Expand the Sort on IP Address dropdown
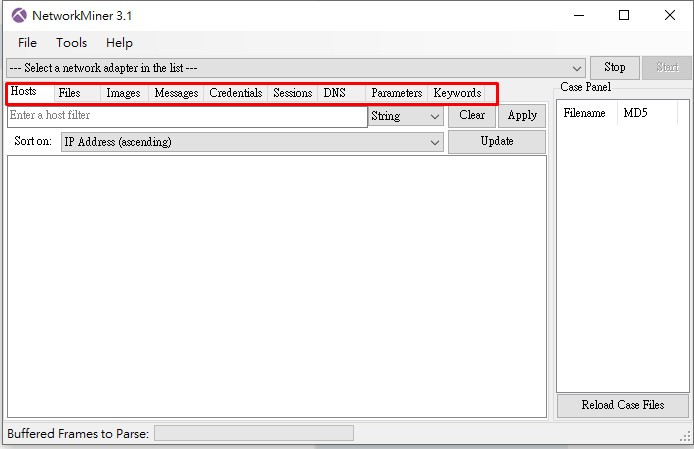Screen dimensions: 694x449 click(x=252, y=142)
